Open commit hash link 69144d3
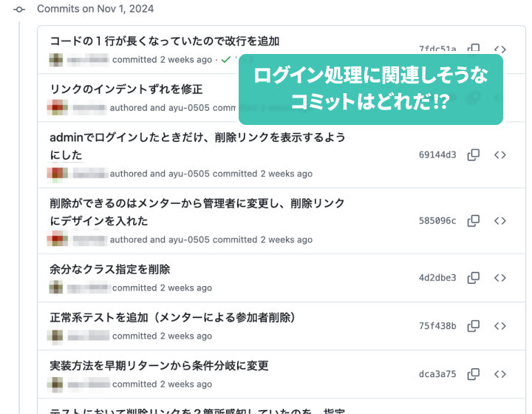The width and height of the screenshot is (532, 414). tap(437, 155)
